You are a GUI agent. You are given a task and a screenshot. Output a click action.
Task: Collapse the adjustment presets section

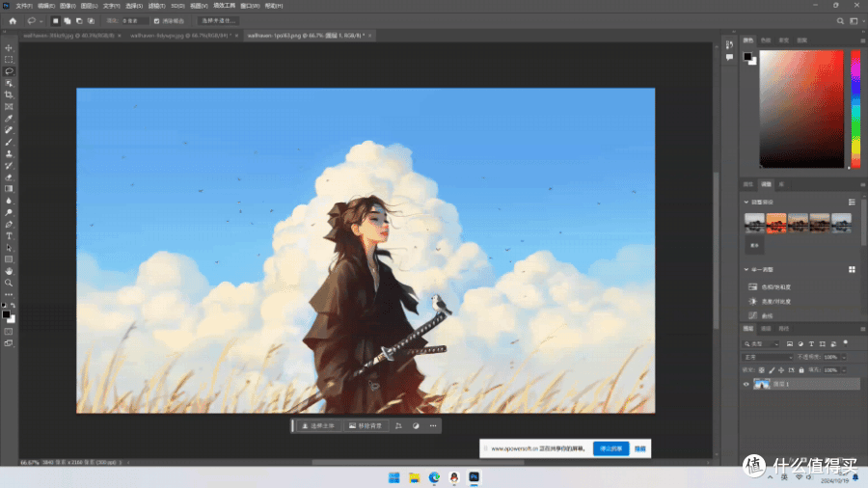point(746,202)
